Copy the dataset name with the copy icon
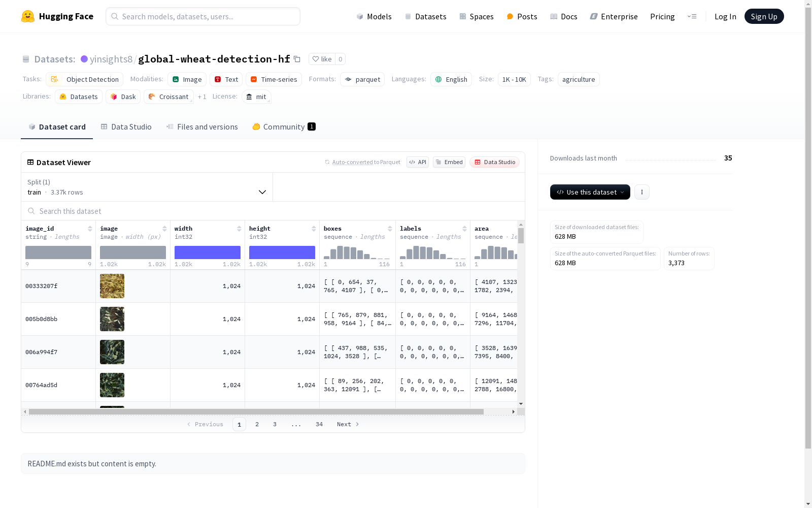 coord(297,59)
